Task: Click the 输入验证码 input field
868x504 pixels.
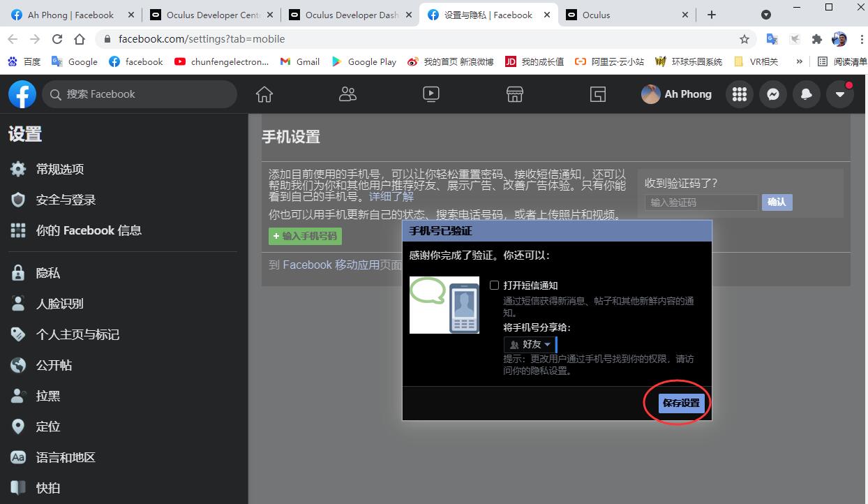Action: pyautogui.click(x=701, y=202)
